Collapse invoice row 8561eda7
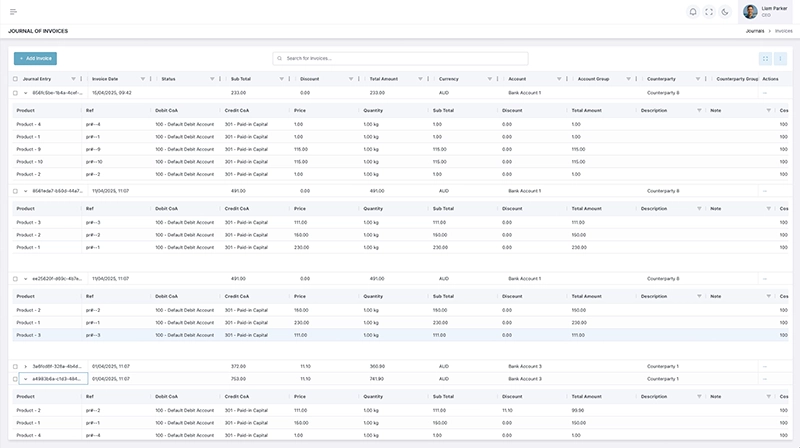 pyautogui.click(x=26, y=191)
